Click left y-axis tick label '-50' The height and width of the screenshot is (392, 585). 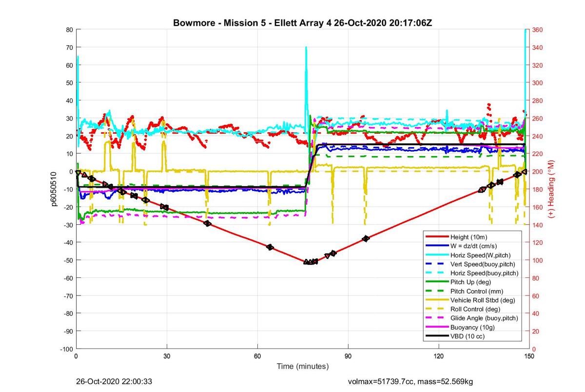coord(68,260)
